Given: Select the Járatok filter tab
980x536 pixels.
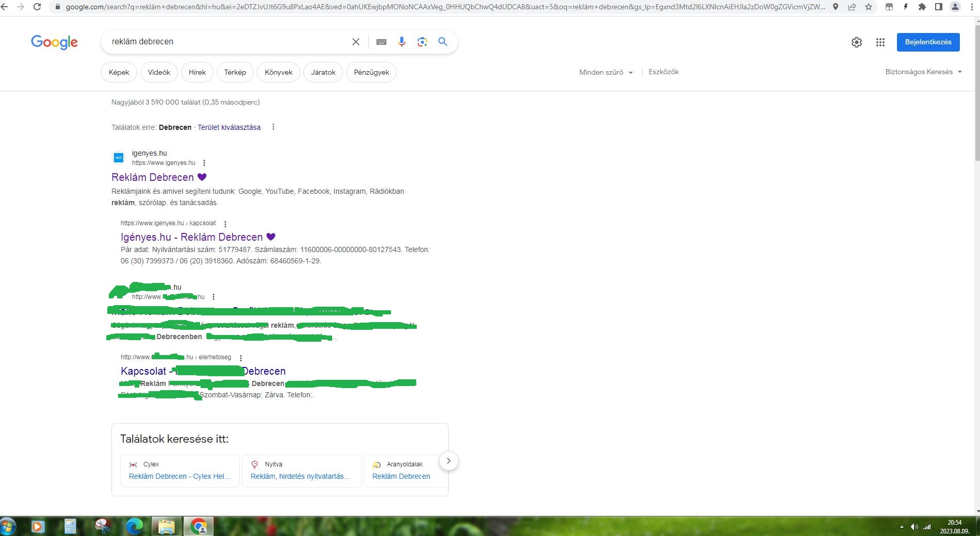Looking at the screenshot, I should 323,72.
